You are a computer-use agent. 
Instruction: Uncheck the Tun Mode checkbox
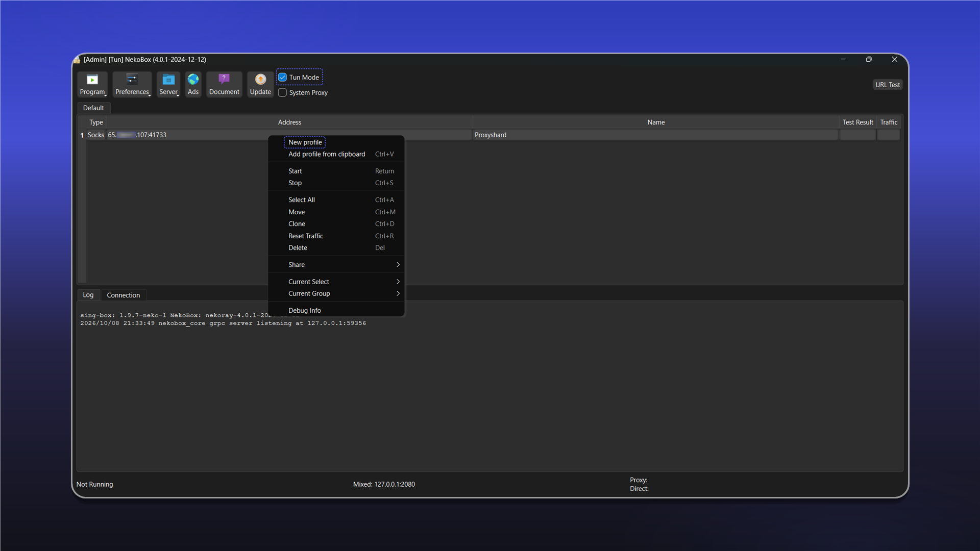[282, 78]
